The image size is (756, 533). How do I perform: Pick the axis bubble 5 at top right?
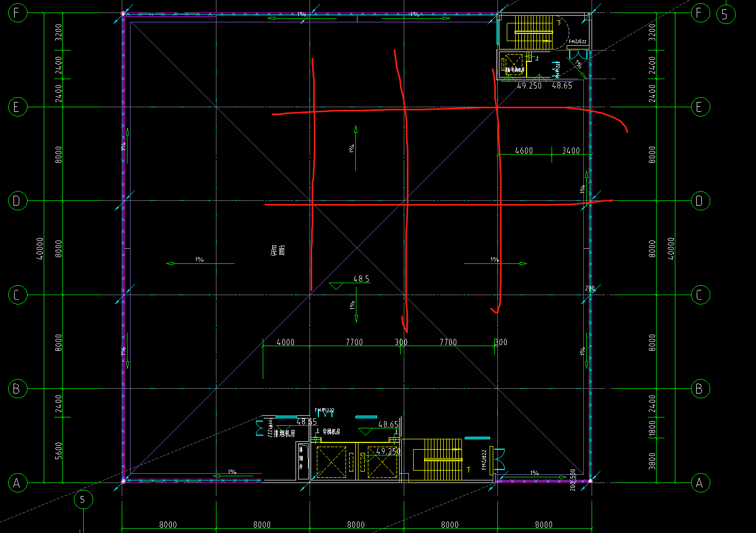pyautogui.click(x=725, y=14)
